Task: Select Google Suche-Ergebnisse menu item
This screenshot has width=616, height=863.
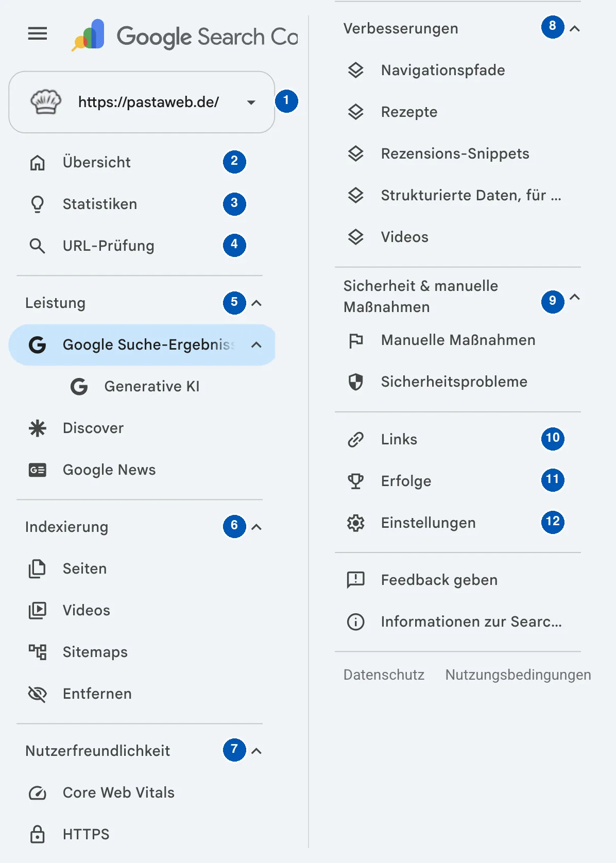Action: [142, 344]
